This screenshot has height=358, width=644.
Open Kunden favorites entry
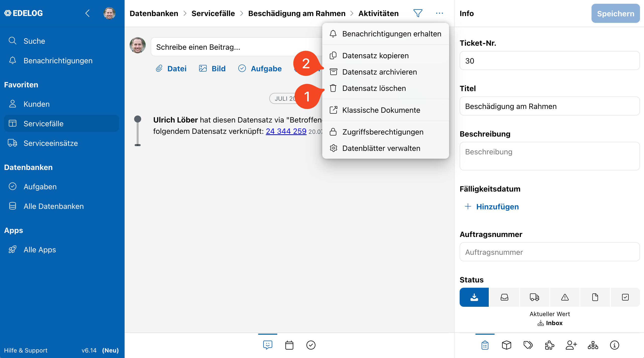pyautogui.click(x=62, y=104)
